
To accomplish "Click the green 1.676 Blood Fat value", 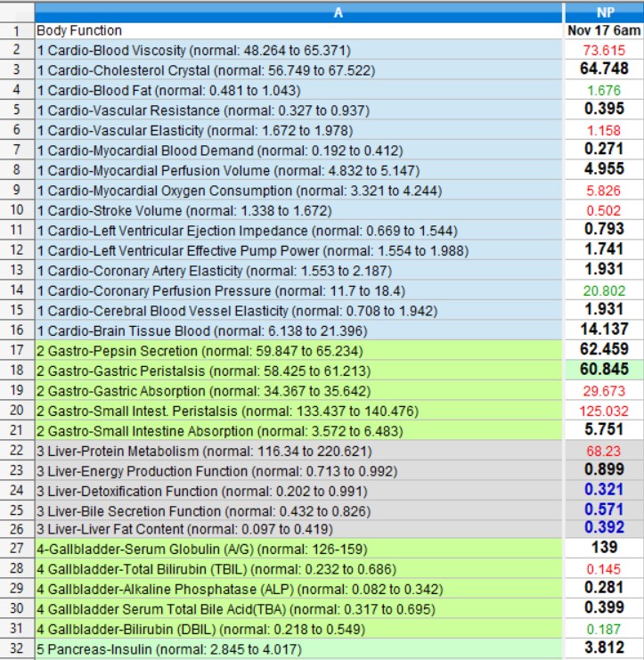I will click(603, 90).
